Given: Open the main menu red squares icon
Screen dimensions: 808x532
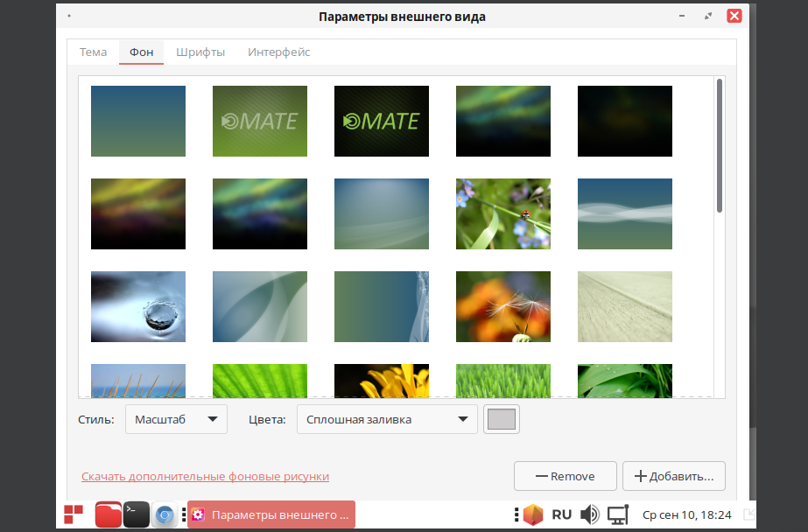Looking at the screenshot, I should (x=74, y=514).
